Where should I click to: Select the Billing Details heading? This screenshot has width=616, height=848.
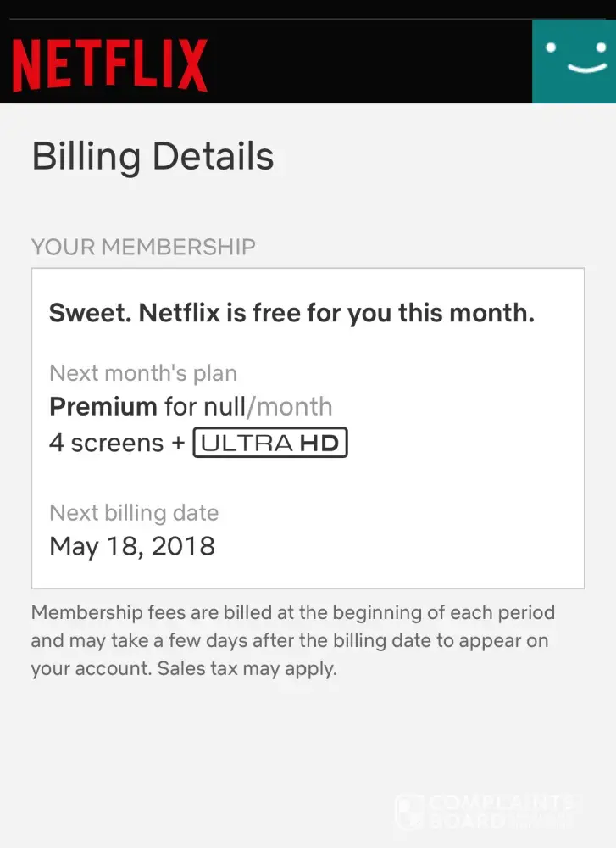click(x=153, y=158)
